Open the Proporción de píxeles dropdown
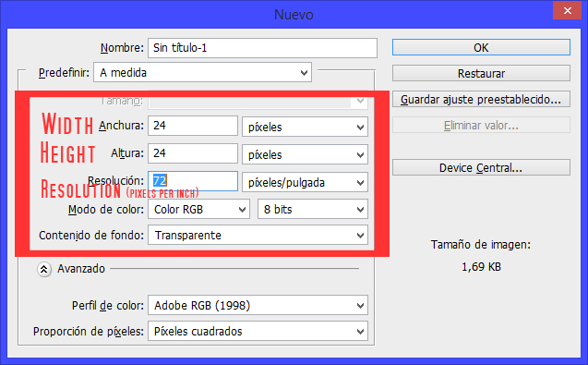This screenshot has height=365, width=588. (x=258, y=331)
